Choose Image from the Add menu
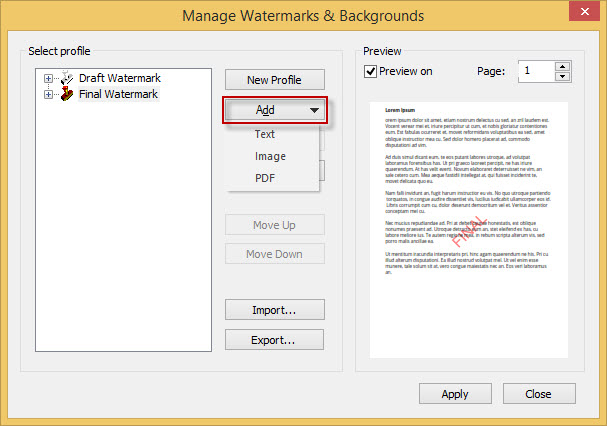Image resolution: width=607 pixels, height=426 pixels. 270,156
